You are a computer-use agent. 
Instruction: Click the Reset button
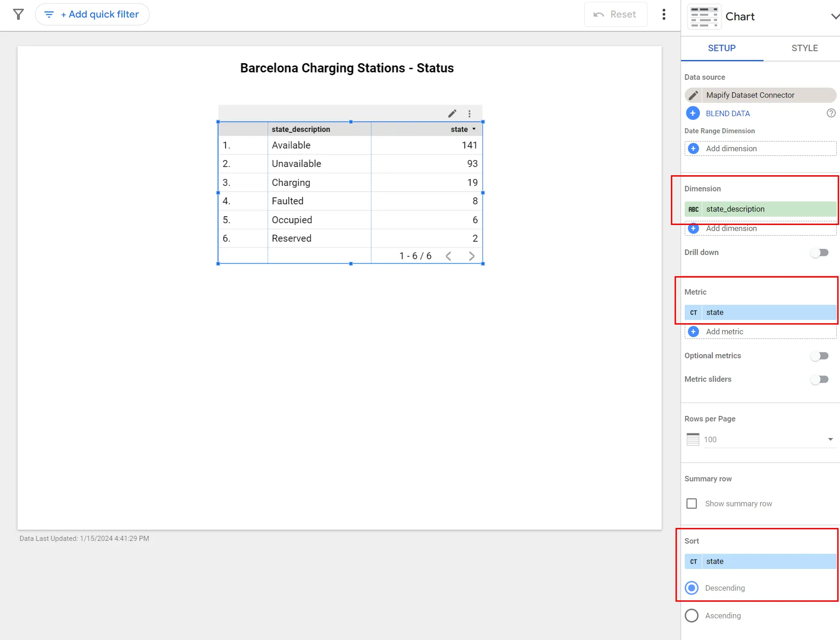point(616,14)
